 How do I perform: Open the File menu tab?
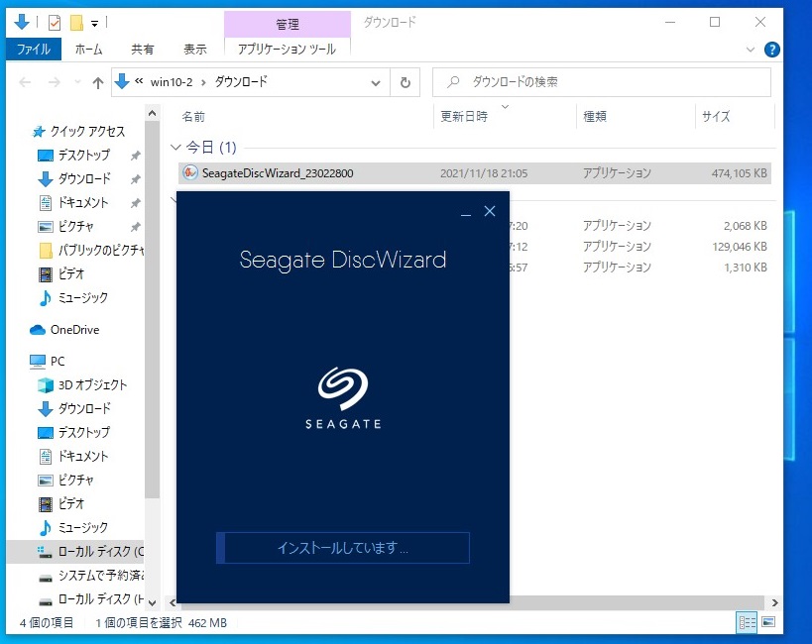(x=34, y=50)
